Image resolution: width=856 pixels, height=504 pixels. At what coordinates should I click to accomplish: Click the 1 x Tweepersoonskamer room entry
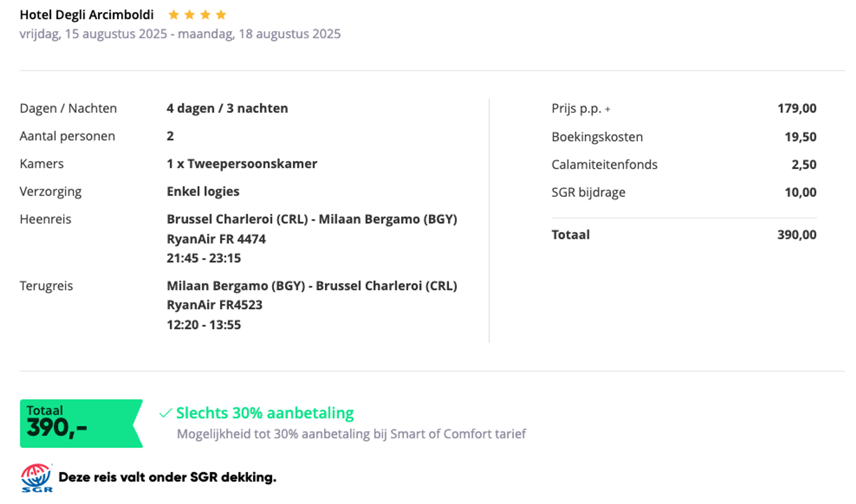[x=242, y=164]
